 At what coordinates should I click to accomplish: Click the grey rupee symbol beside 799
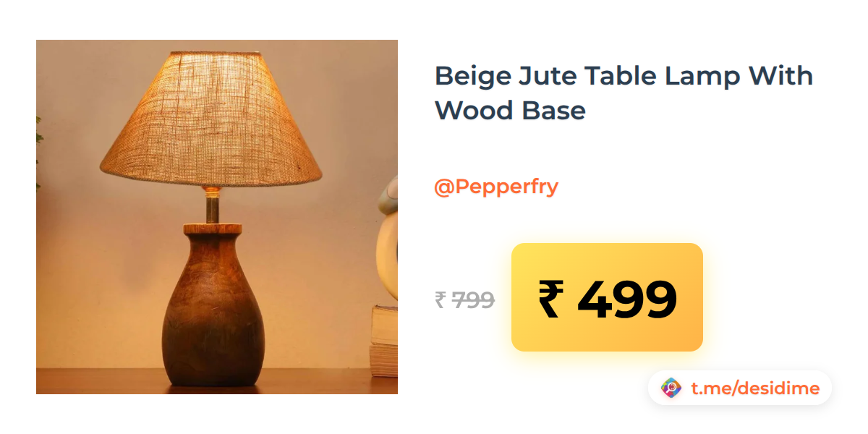440,299
